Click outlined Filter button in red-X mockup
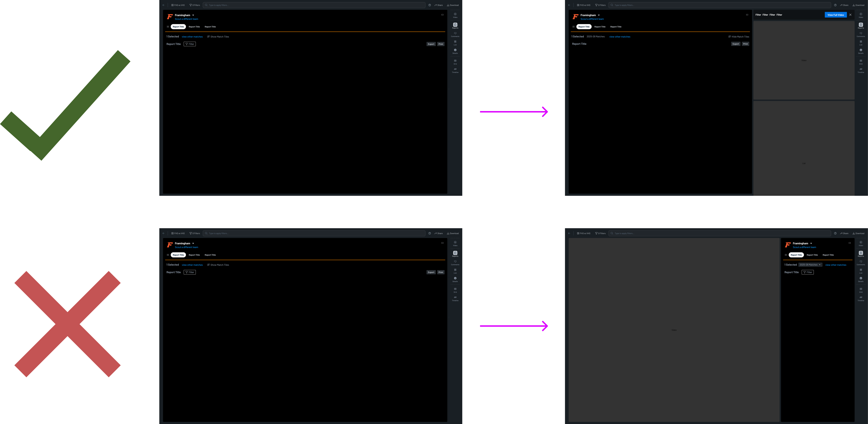 coord(190,272)
